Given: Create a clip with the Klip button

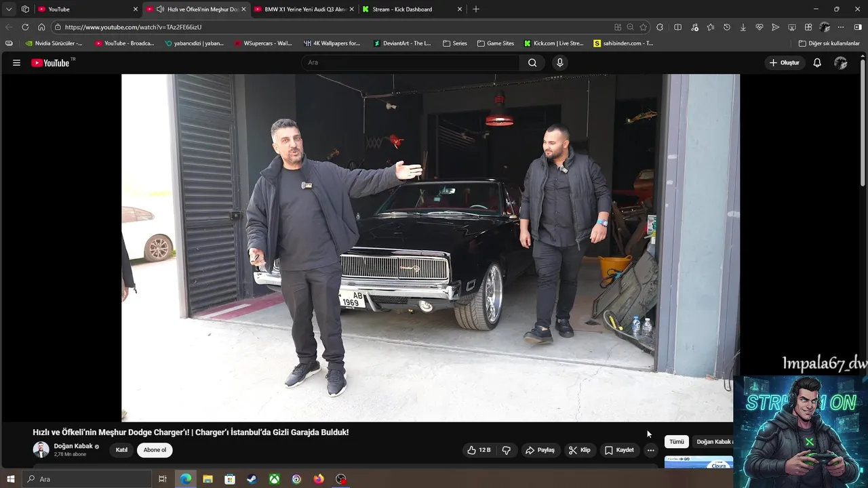Looking at the screenshot, I should pos(579,450).
